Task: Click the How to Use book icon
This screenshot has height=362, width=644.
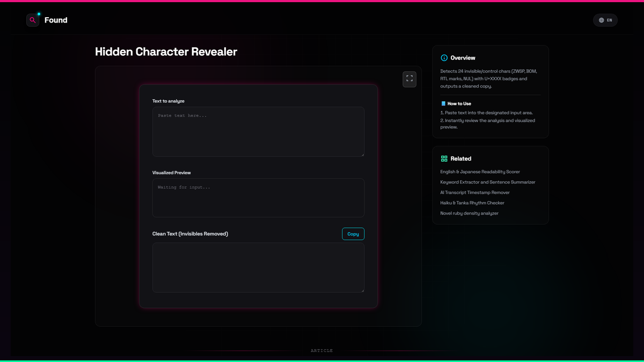Action: [443, 104]
